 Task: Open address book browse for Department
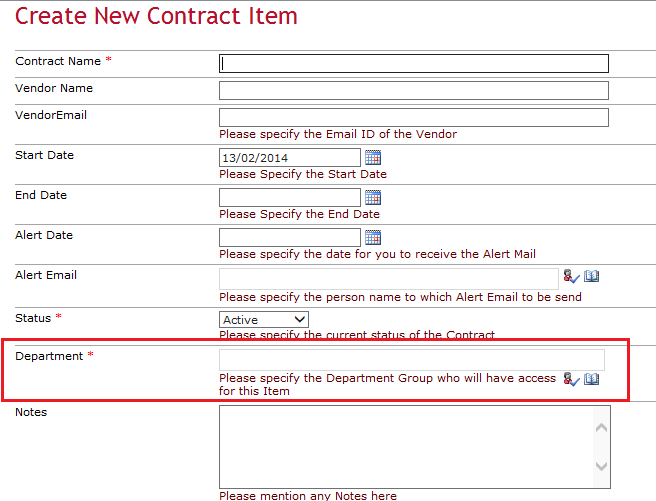(x=591, y=379)
